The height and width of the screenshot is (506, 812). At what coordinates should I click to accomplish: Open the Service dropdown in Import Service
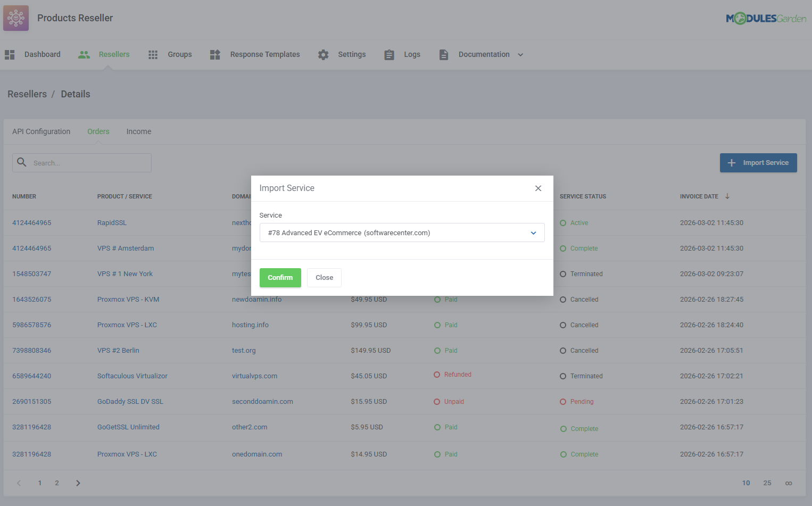coord(402,233)
